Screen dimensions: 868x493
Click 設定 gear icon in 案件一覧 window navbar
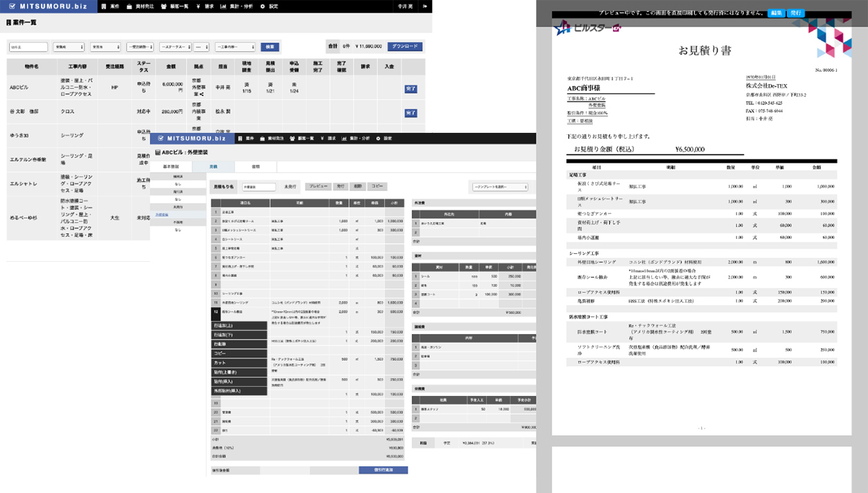264,7
